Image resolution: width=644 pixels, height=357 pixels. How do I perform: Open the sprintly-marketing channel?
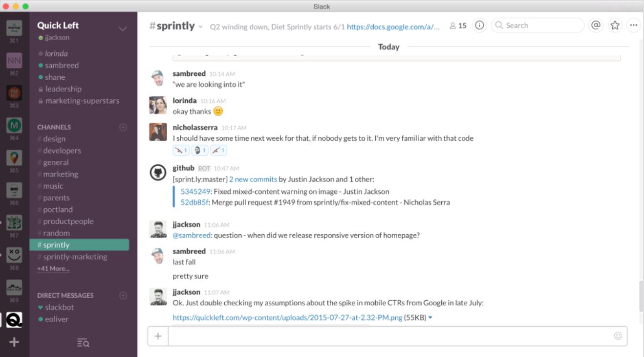pos(75,257)
